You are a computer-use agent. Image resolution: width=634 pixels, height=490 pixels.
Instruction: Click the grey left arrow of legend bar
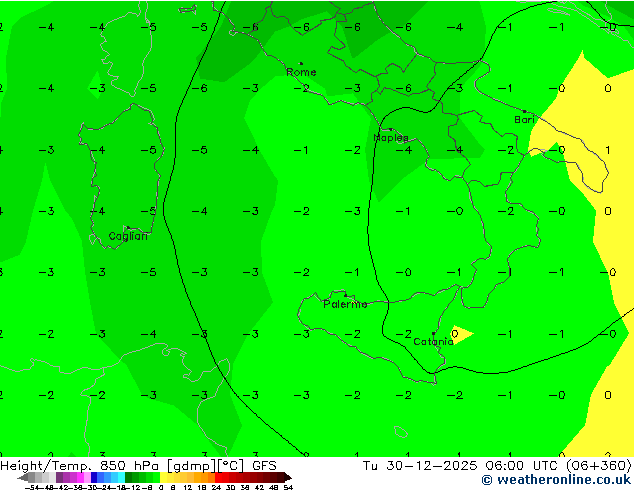pos(22,477)
